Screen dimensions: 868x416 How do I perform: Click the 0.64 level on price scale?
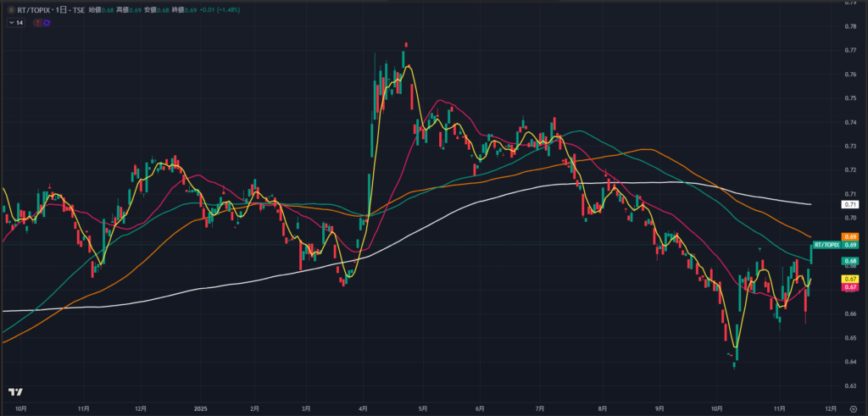tap(850, 362)
